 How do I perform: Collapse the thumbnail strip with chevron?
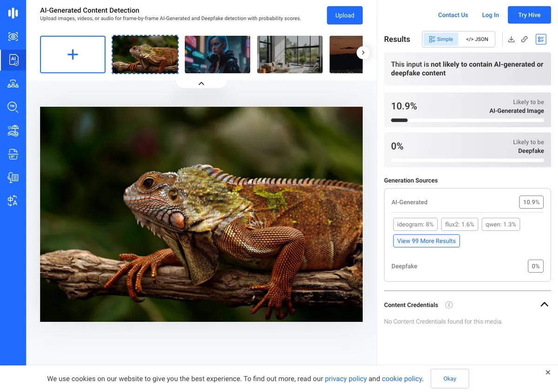[x=201, y=84]
